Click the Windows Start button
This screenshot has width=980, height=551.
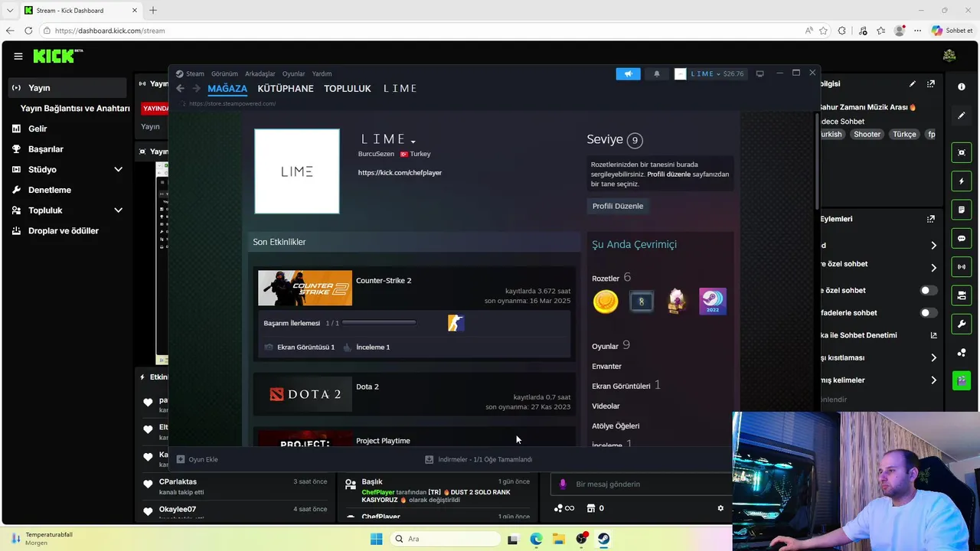click(x=376, y=539)
